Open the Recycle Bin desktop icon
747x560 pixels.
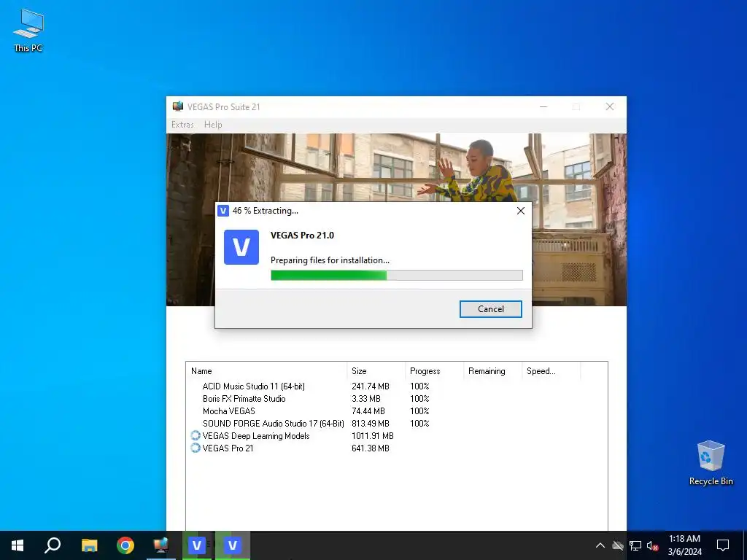click(711, 463)
